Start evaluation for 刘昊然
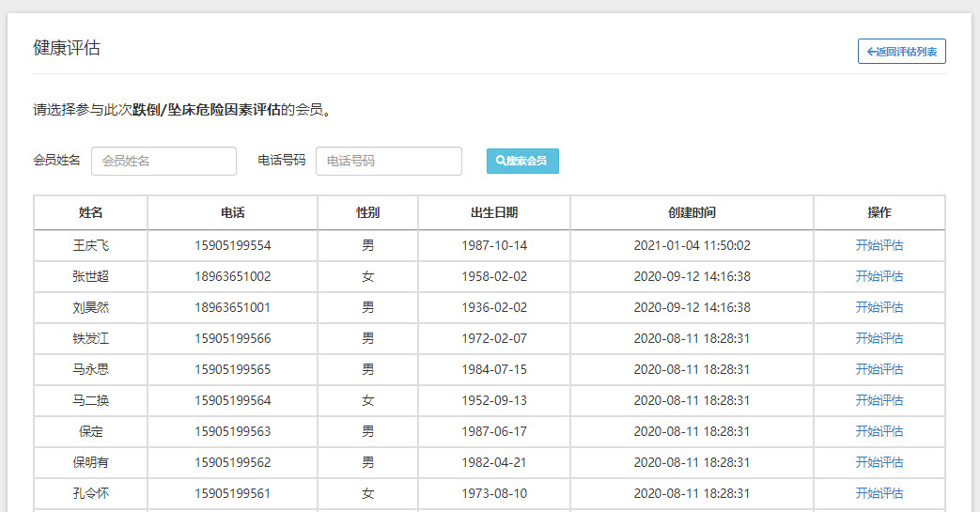 click(879, 307)
